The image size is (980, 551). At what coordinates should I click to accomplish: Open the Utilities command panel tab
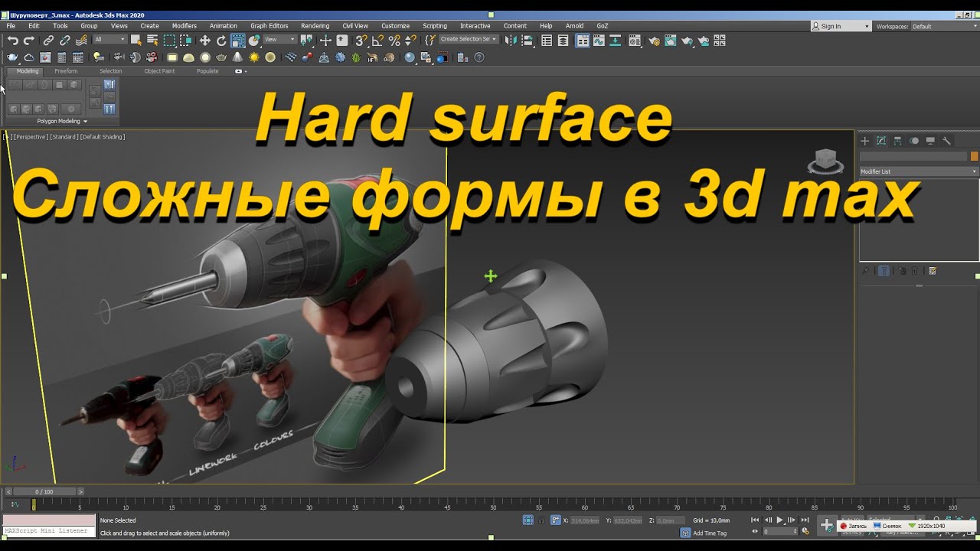coord(947,141)
